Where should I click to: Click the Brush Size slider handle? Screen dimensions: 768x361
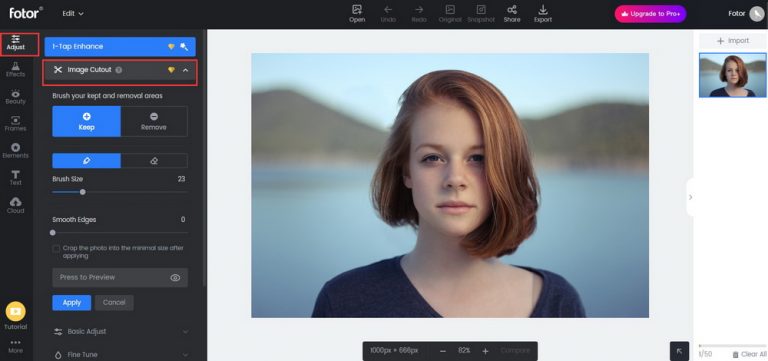click(x=83, y=192)
